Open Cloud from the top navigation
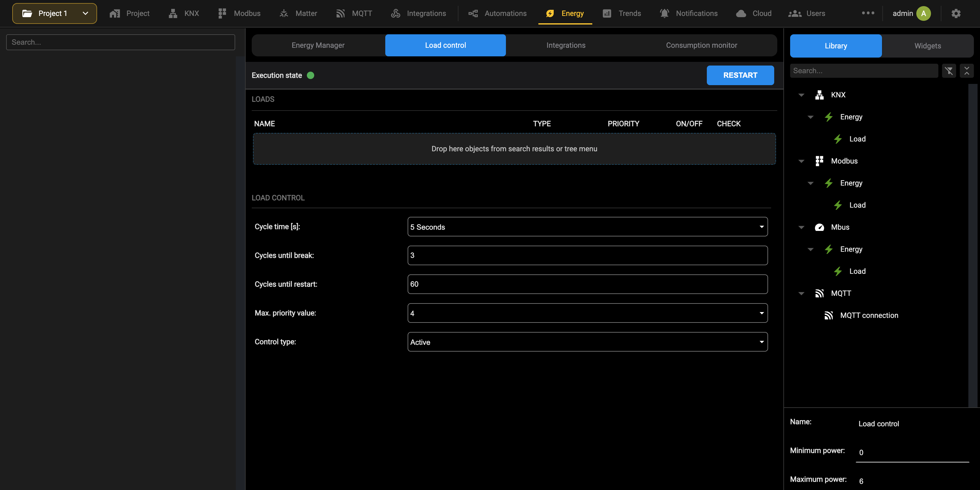 click(754, 13)
